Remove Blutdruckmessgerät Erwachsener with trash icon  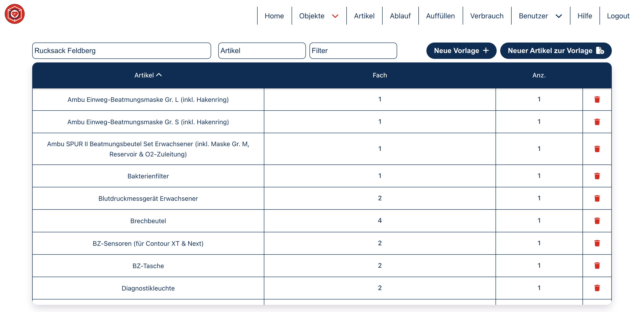(597, 198)
